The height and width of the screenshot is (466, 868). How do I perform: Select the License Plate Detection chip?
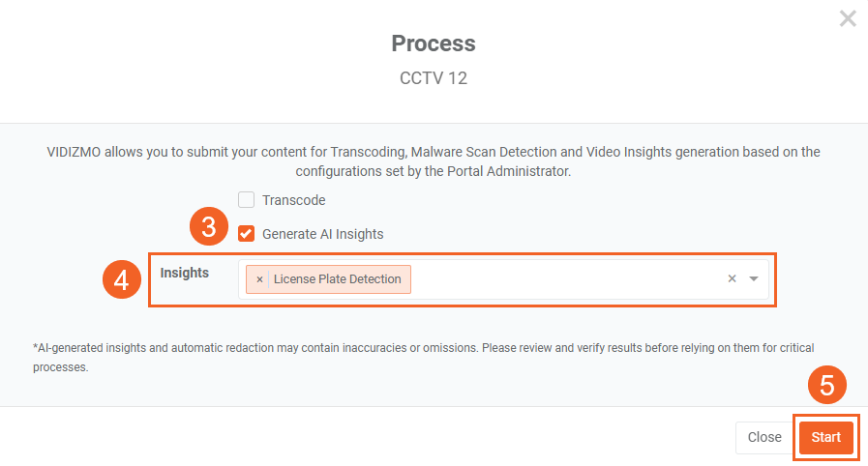[x=337, y=279]
